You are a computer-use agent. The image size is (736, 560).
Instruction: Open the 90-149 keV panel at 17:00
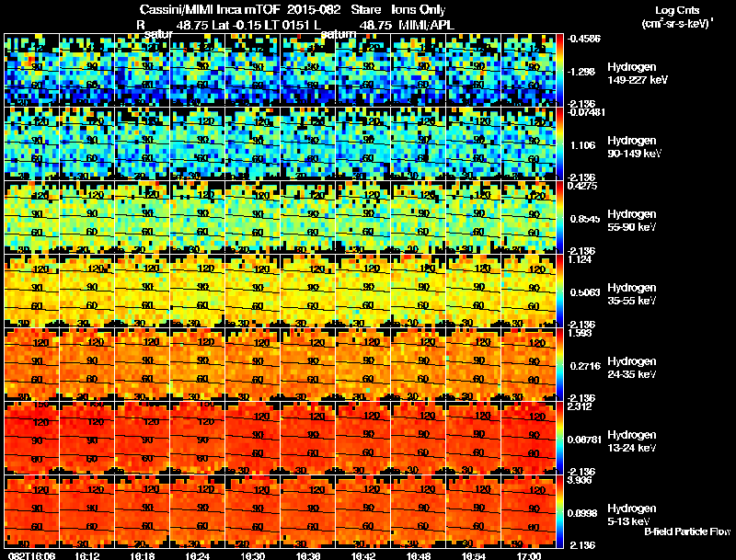tap(528, 143)
